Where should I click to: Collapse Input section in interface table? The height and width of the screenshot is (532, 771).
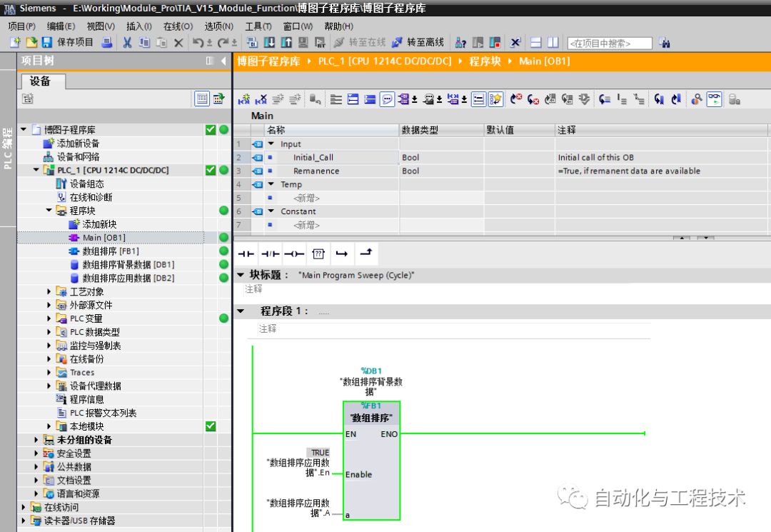(271, 144)
